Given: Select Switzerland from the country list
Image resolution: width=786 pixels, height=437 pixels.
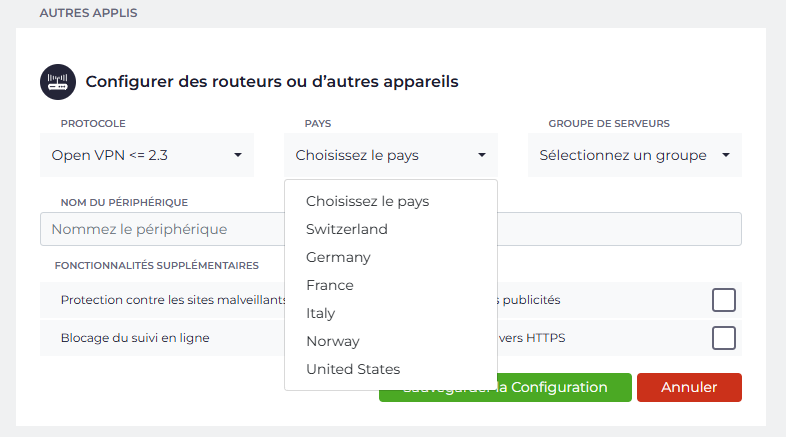Looking at the screenshot, I should point(347,229).
